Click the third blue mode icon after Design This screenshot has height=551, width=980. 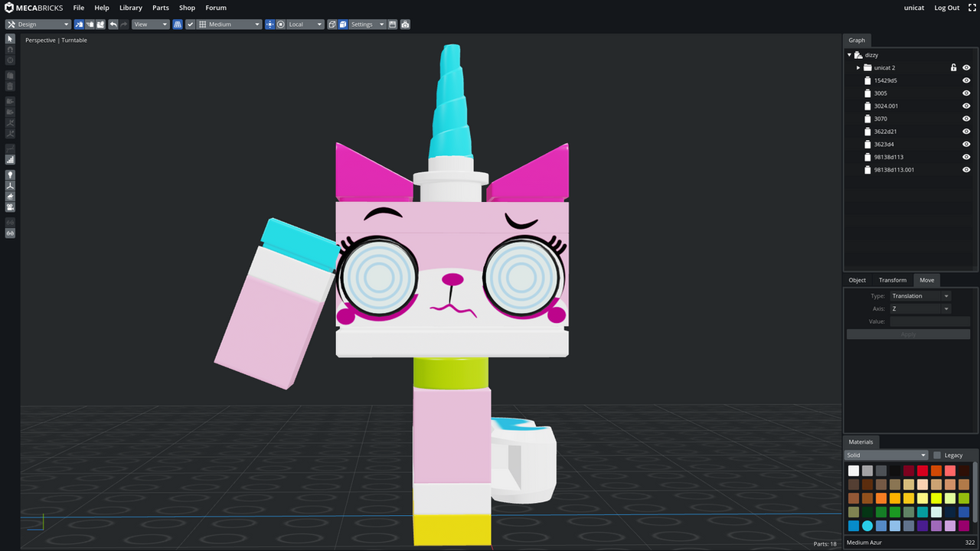click(x=100, y=24)
